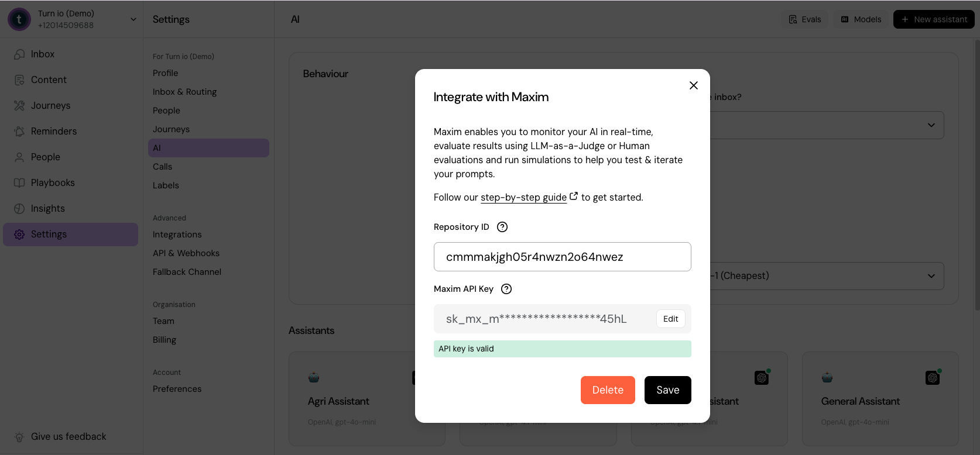980x455 pixels.
Task: Open the Cheapest model dropdown
Action: (x=931, y=276)
